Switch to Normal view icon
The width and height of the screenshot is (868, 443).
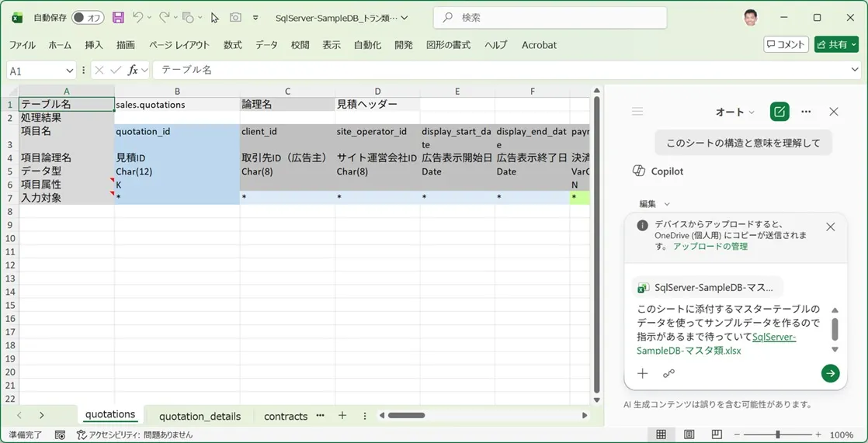[661, 434]
